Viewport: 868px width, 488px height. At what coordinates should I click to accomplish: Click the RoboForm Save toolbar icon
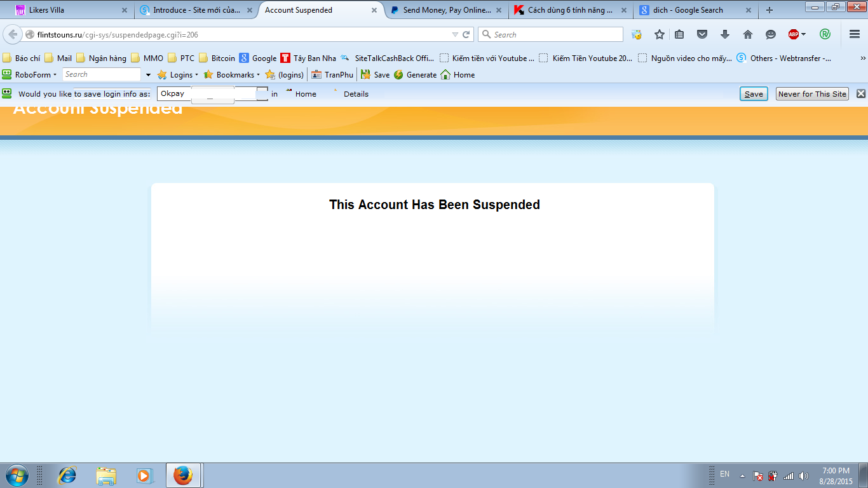click(x=376, y=74)
